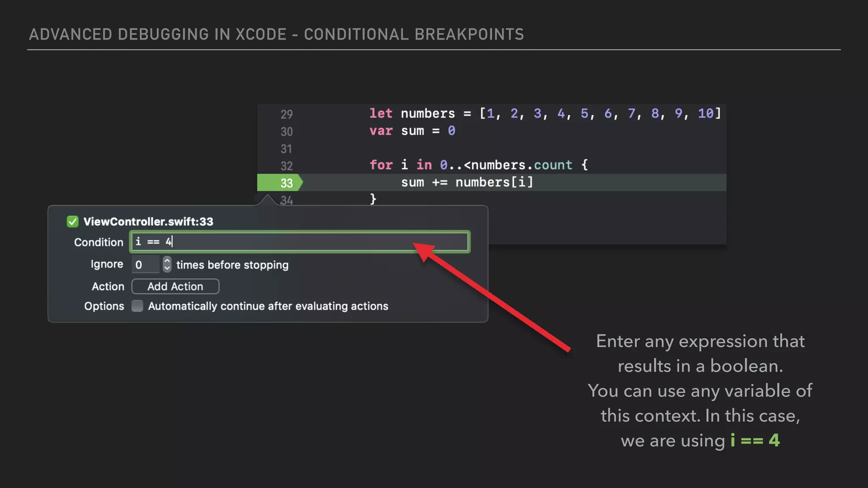This screenshot has width=868, height=488.
Task: Click the Add Action button
Action: coord(175,286)
